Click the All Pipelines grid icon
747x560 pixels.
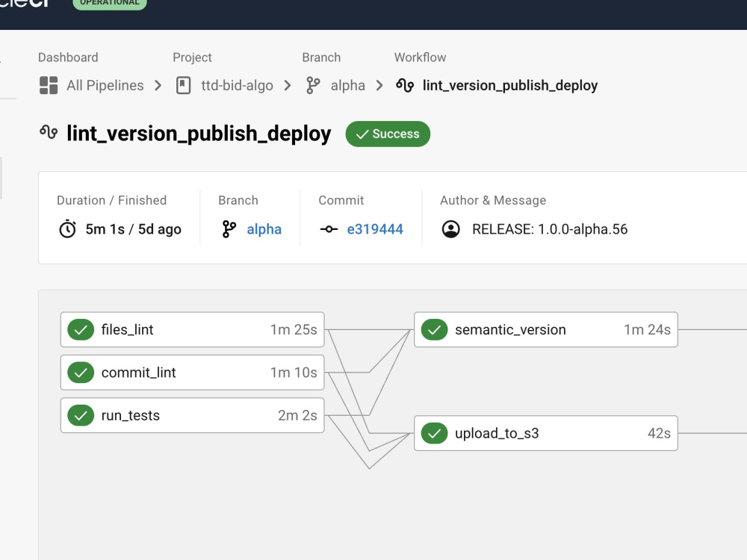(49, 85)
